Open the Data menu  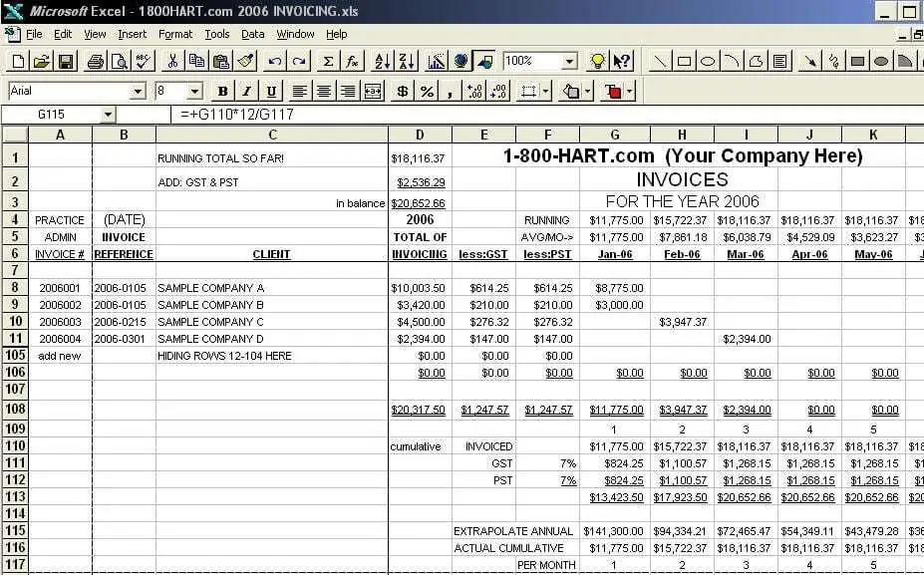click(x=253, y=34)
